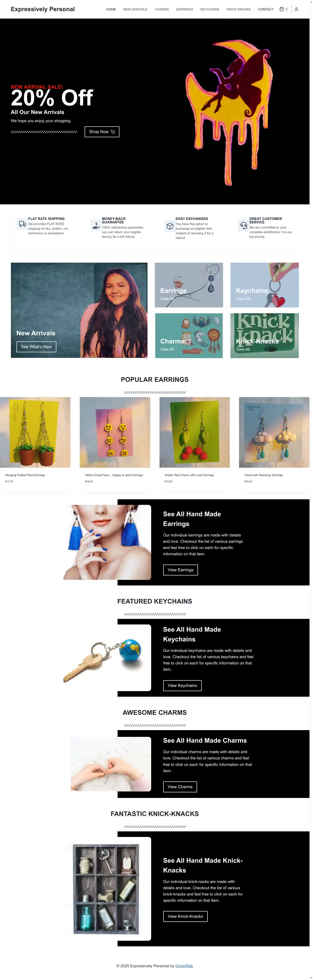
Task: Click the View Keychains button
Action: tap(182, 686)
